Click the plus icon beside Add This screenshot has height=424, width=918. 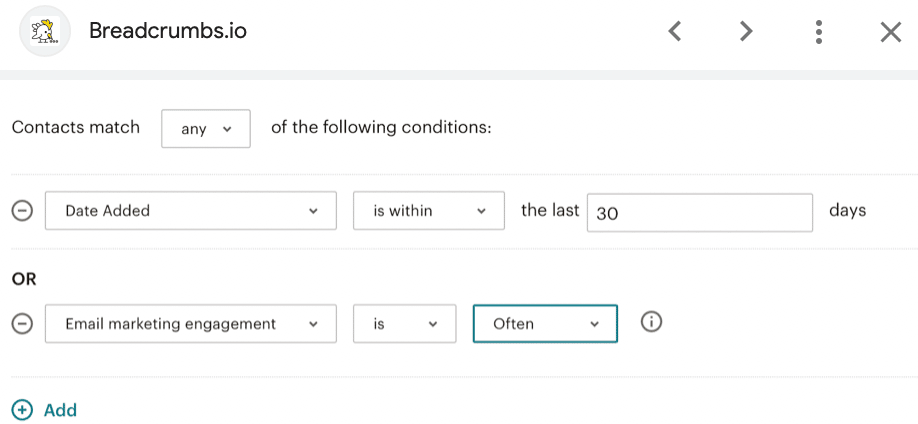tap(22, 410)
